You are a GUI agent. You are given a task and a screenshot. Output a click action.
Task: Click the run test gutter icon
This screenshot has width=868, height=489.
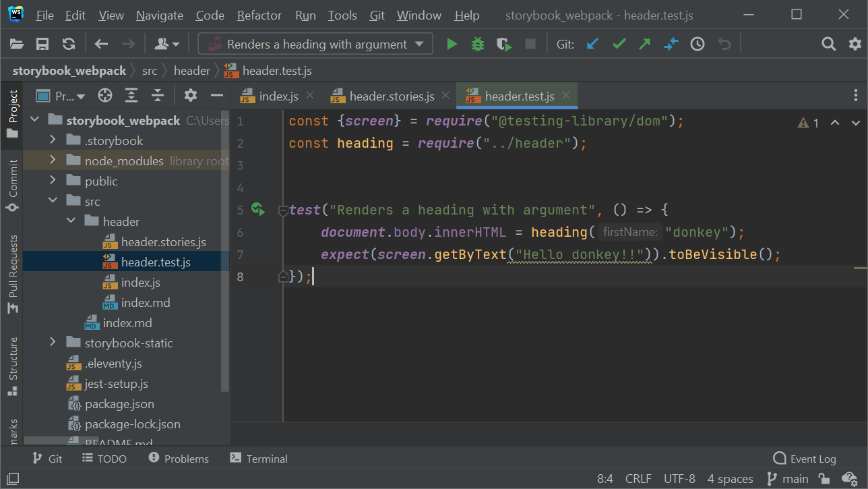(257, 209)
